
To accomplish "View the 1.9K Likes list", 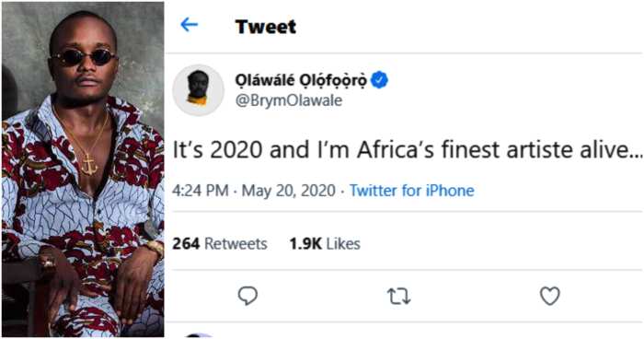I will (325, 243).
